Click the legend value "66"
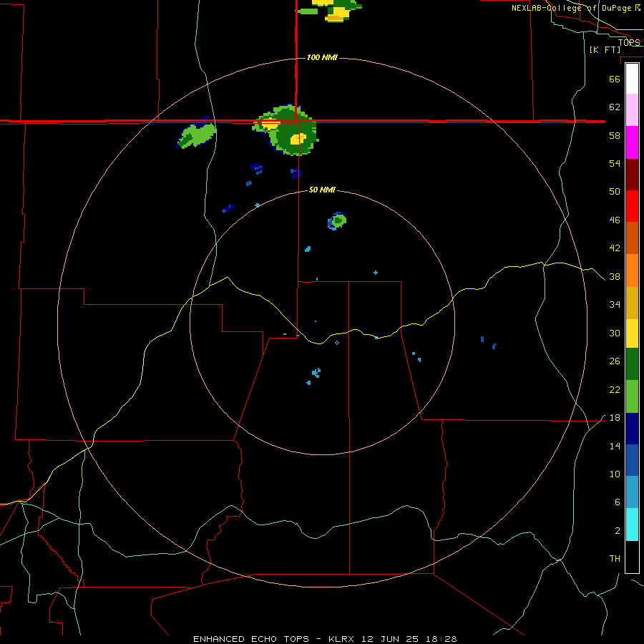 coord(615,79)
